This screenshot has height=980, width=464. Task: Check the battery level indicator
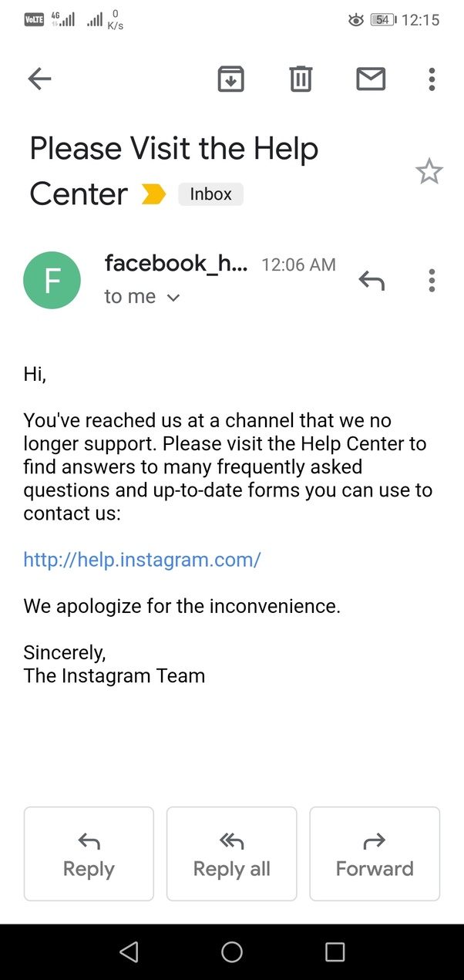click(382, 19)
